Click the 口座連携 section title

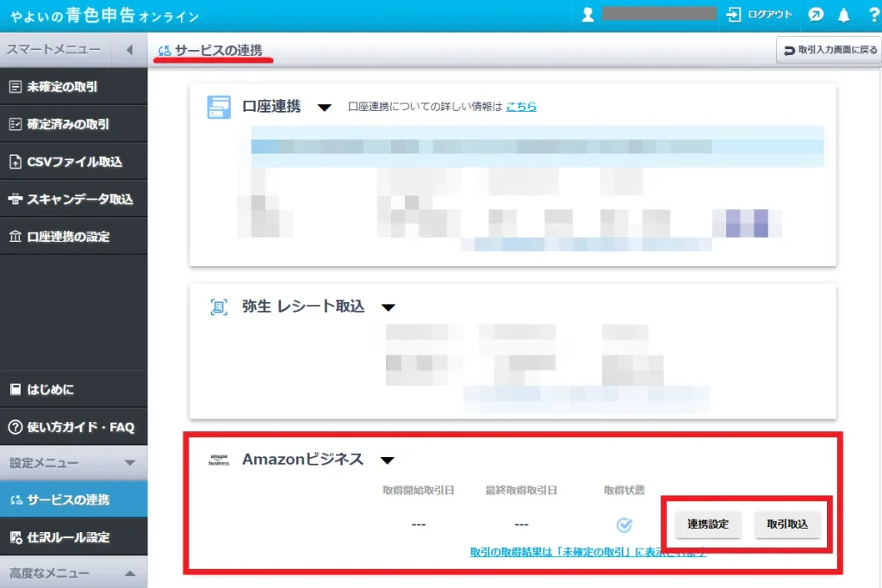tap(271, 106)
